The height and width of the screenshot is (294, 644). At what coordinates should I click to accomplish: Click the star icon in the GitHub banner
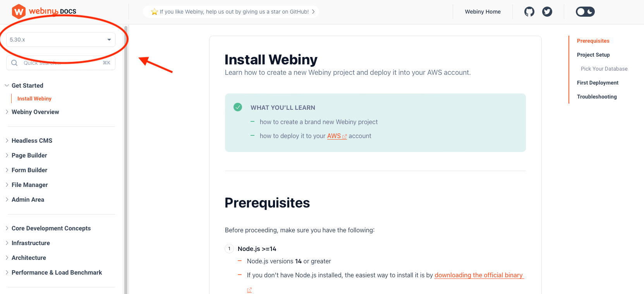pyautogui.click(x=154, y=11)
